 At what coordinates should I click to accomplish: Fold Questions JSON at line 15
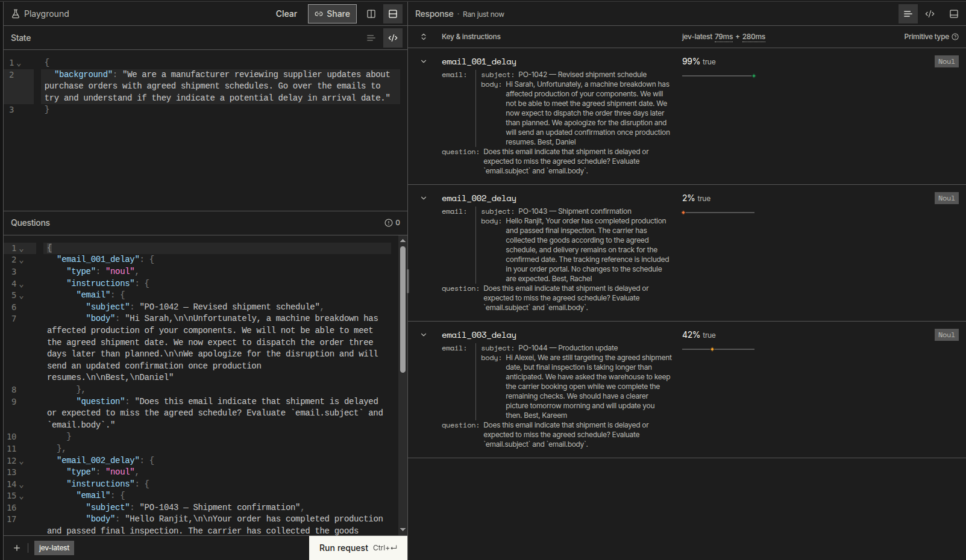point(21,497)
